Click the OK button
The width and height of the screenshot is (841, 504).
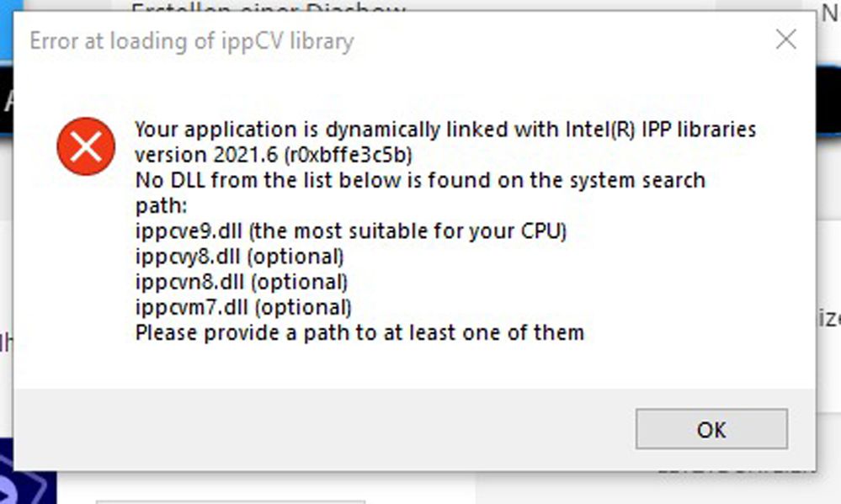(711, 429)
